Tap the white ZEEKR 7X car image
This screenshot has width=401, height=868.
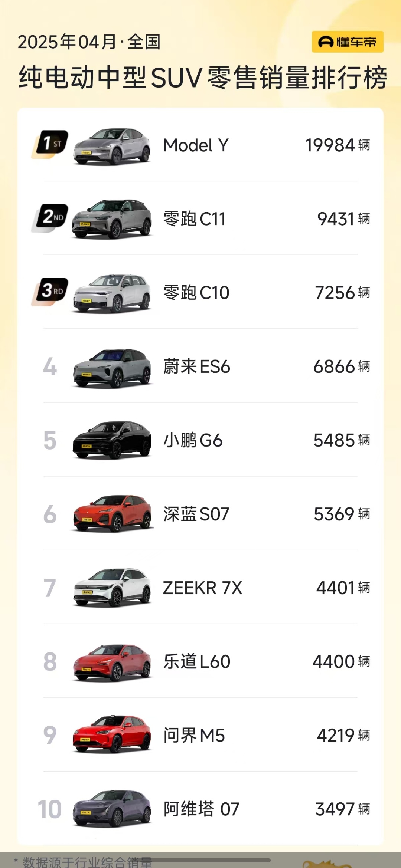click(112, 588)
